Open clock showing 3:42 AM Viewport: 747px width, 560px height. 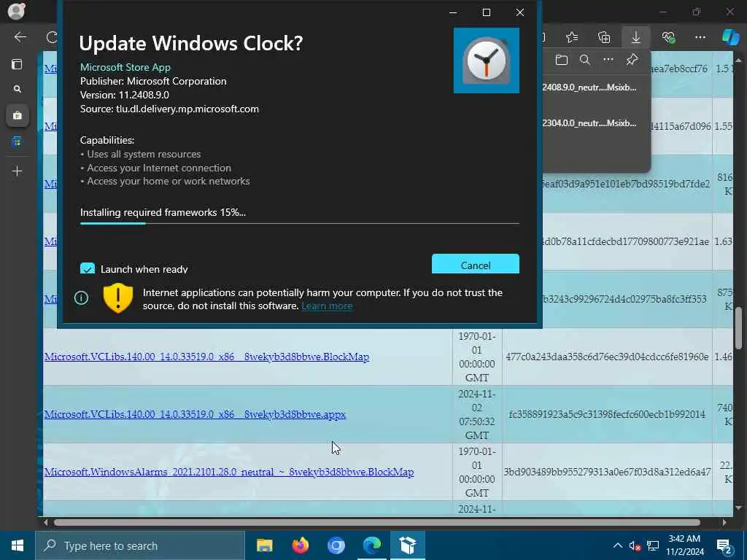coord(684,545)
